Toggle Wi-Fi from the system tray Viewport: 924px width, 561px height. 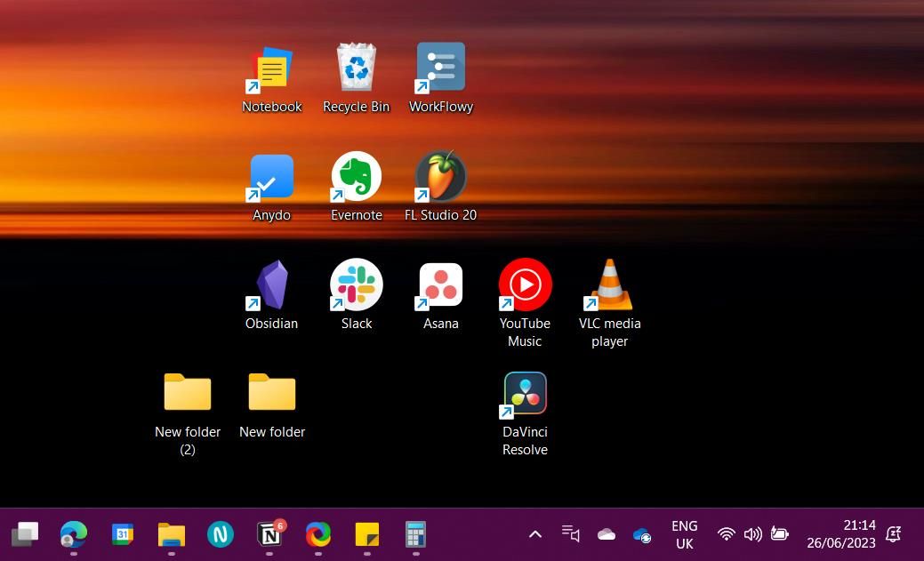pos(726,534)
